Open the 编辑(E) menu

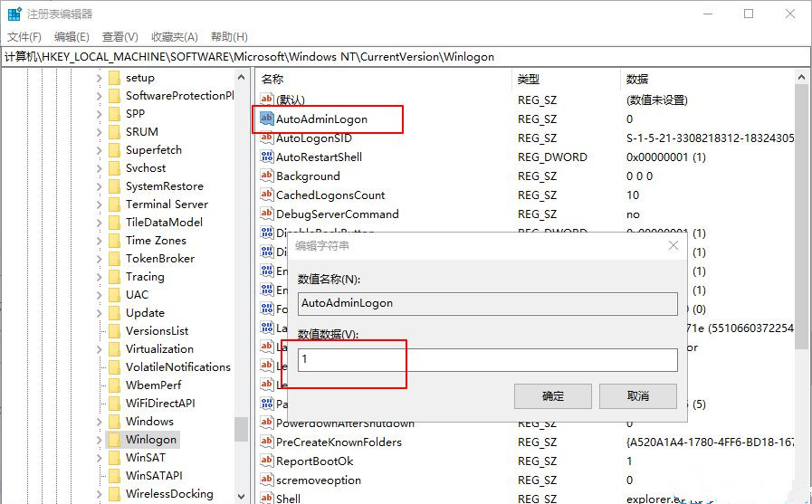(72, 36)
